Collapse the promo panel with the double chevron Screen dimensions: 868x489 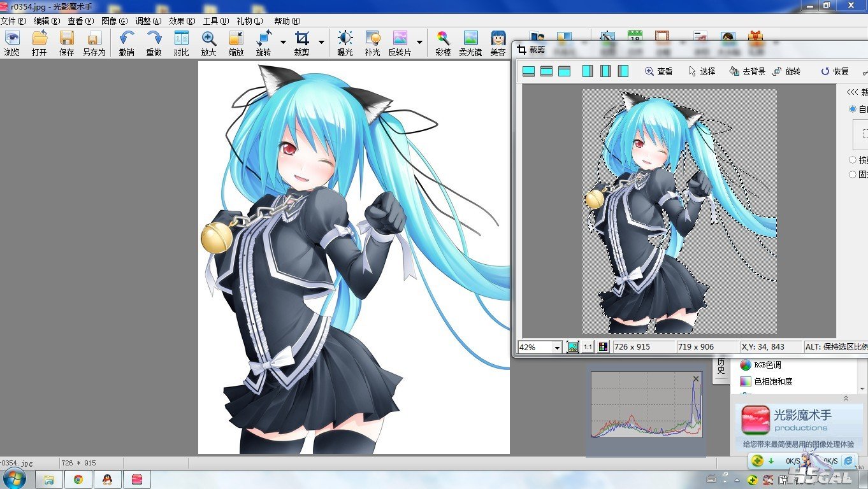(x=846, y=398)
